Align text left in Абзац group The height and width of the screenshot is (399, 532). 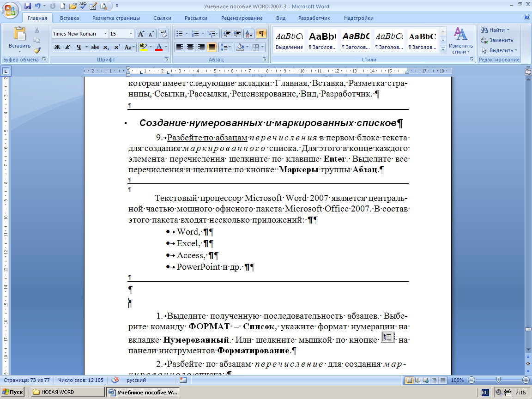pos(180,47)
